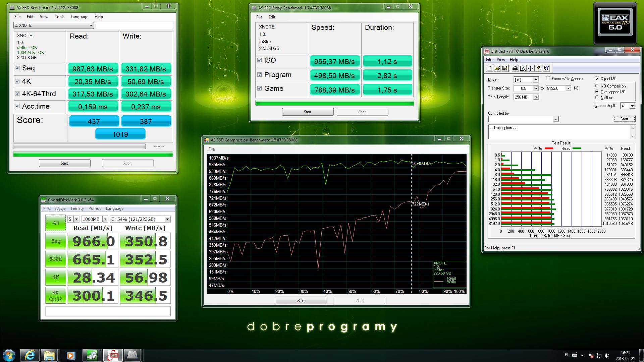This screenshot has width=644, height=362.
Task: Run All tests in CrystalDiskMark
Action: pyautogui.click(x=56, y=223)
